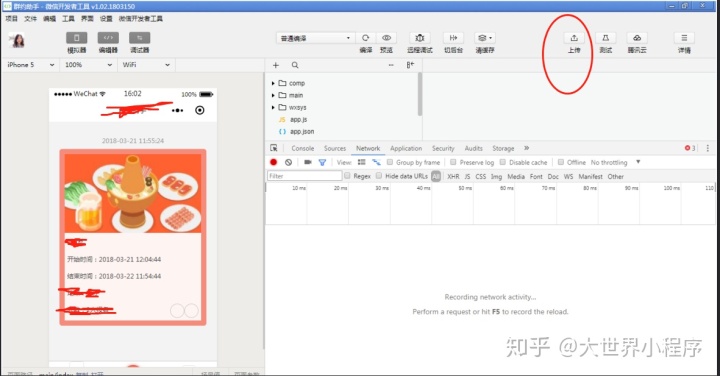Click the mini program capsule menu dots

point(177,110)
